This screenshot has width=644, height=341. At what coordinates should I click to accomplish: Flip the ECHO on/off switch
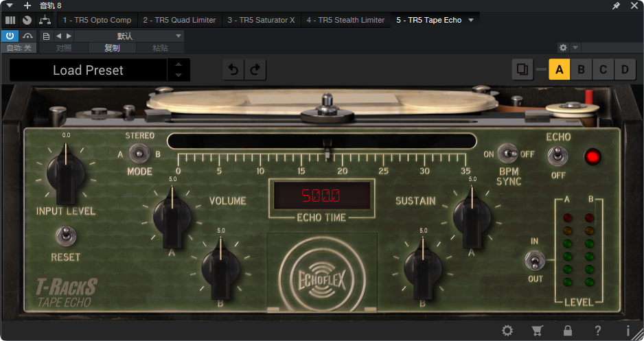pyautogui.click(x=557, y=157)
